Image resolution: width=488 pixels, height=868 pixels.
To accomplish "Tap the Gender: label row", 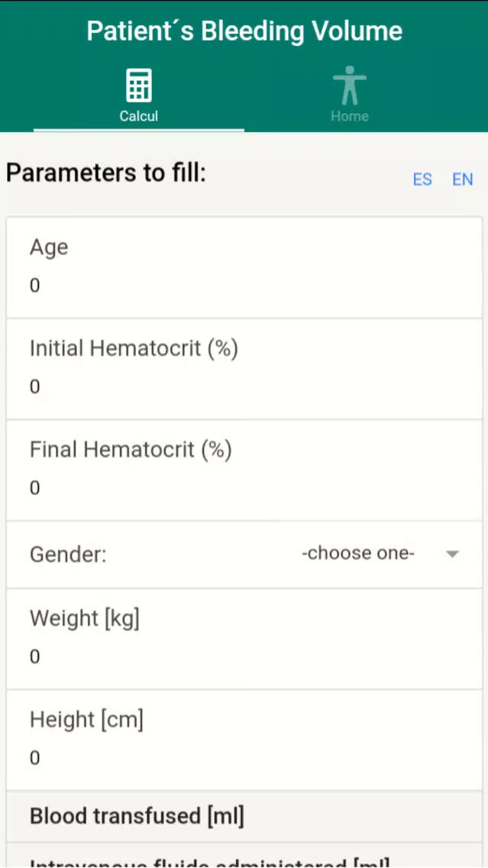I will [244, 555].
